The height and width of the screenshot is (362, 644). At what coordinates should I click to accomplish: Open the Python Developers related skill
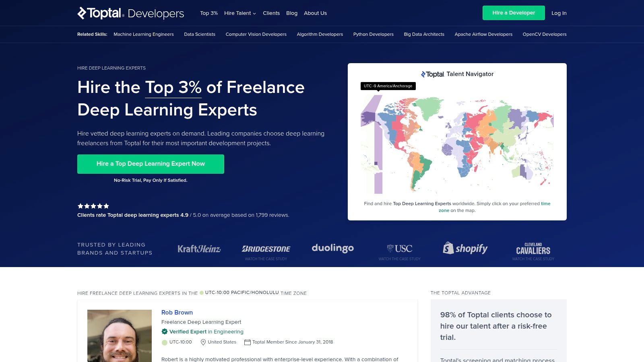tap(374, 34)
